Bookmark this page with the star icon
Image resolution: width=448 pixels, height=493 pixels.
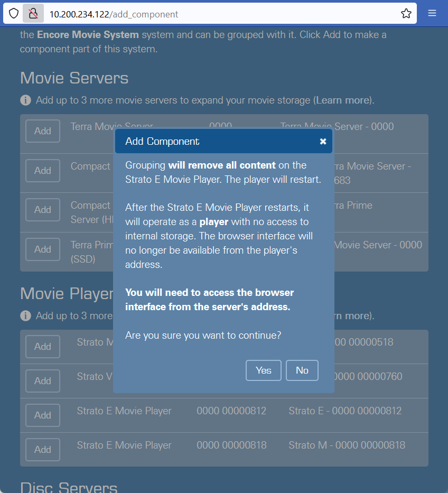[x=406, y=14]
